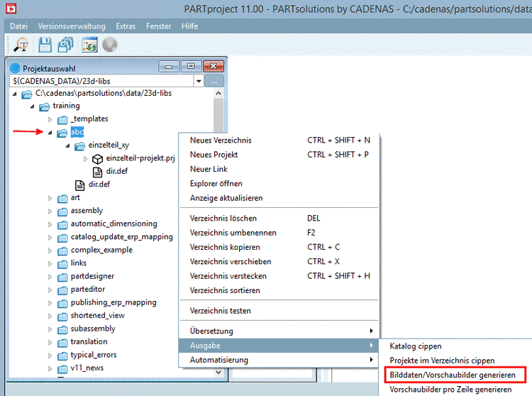Choose Verzeichnis verstecken
This screenshot has width=532, height=396.
(x=279, y=276)
